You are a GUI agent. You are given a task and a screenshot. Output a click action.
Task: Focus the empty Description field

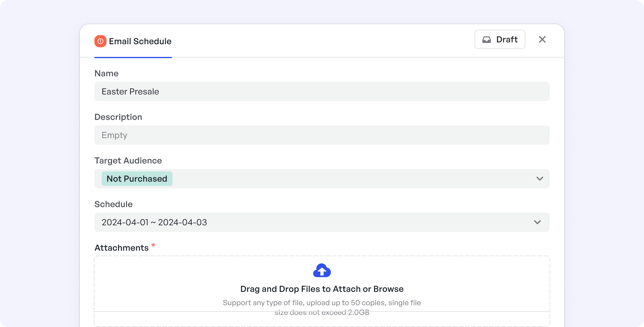[x=322, y=135]
